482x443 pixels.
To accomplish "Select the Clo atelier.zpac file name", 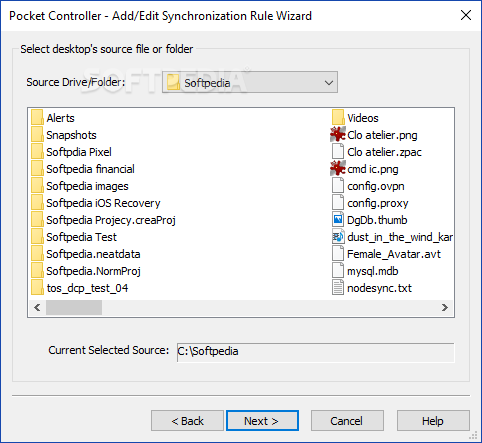I will 384,152.
